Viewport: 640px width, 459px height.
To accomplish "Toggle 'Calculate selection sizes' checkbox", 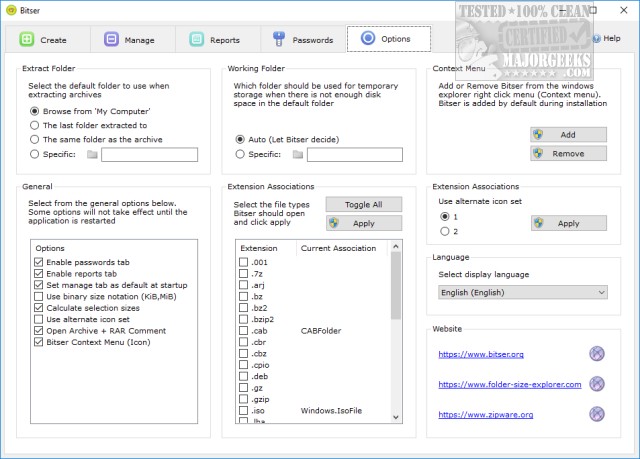I will pos(39,308).
